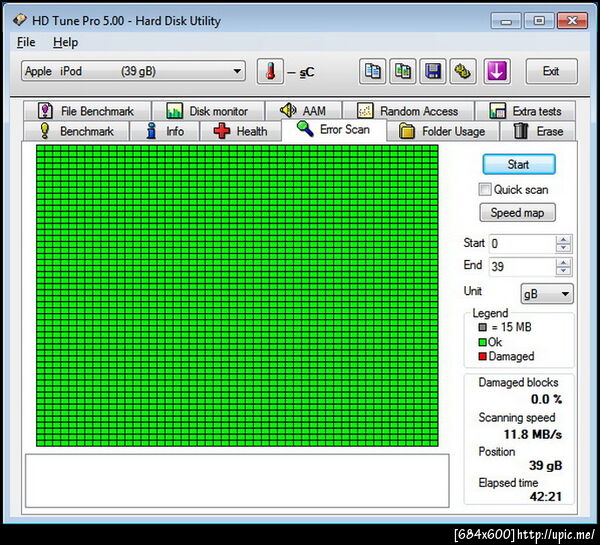Open the Unit gB dropdown

point(547,294)
